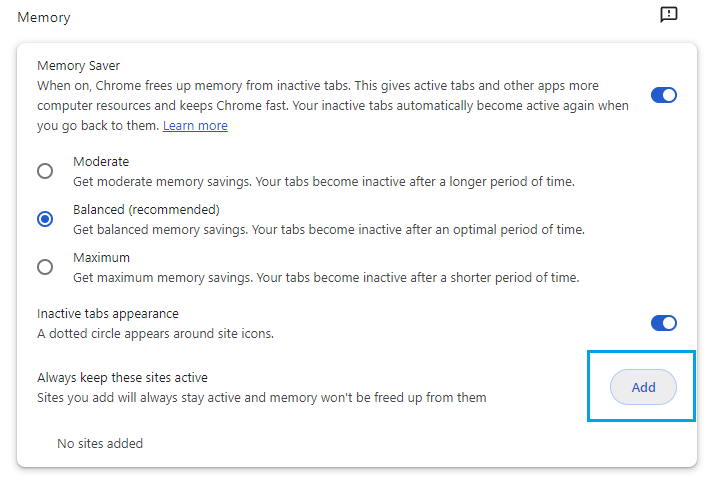Open the send feedback icon beside Memory
The width and height of the screenshot is (714, 489).
click(x=669, y=15)
